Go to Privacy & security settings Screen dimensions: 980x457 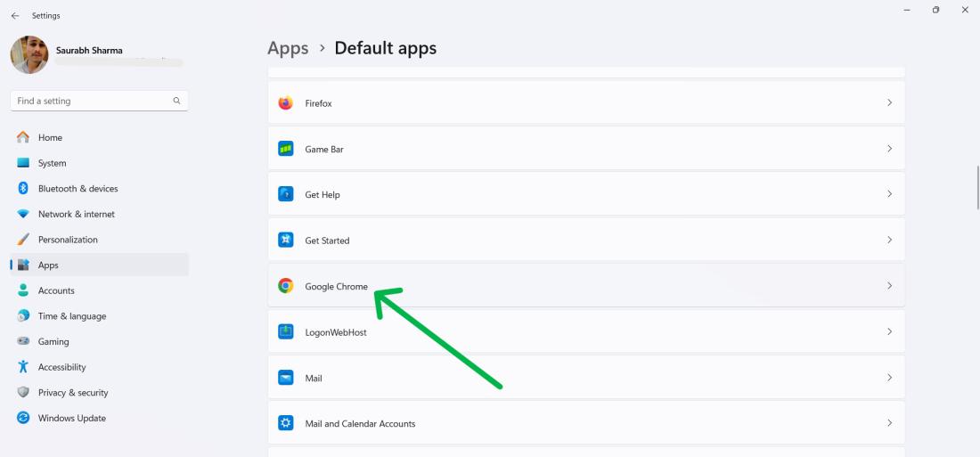(x=100, y=393)
